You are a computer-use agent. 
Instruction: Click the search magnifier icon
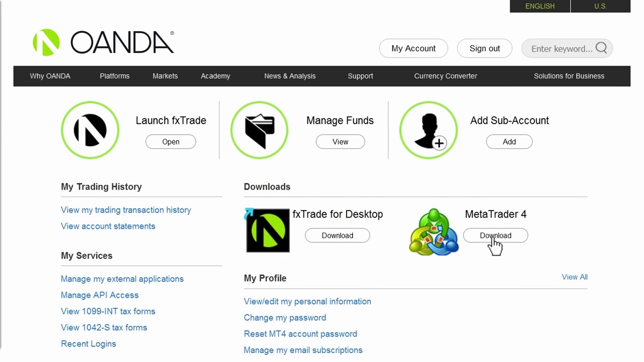(x=601, y=48)
